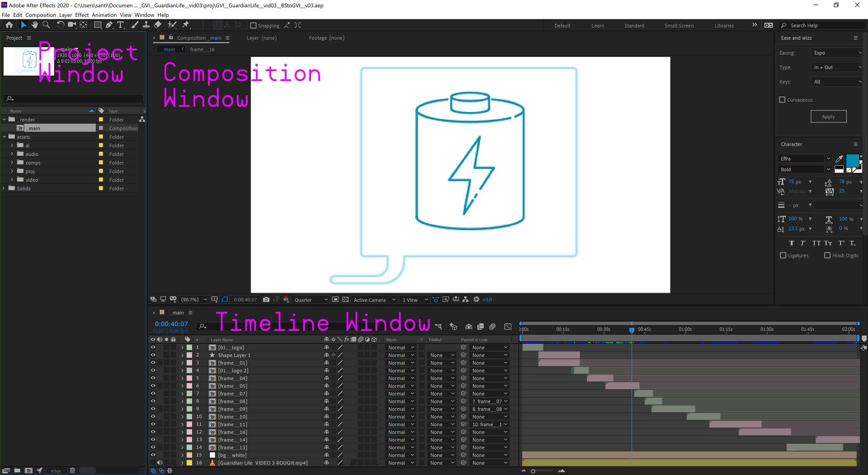868x475 pixels.
Task: Switch to Standard workspace
Action: pyautogui.click(x=634, y=25)
